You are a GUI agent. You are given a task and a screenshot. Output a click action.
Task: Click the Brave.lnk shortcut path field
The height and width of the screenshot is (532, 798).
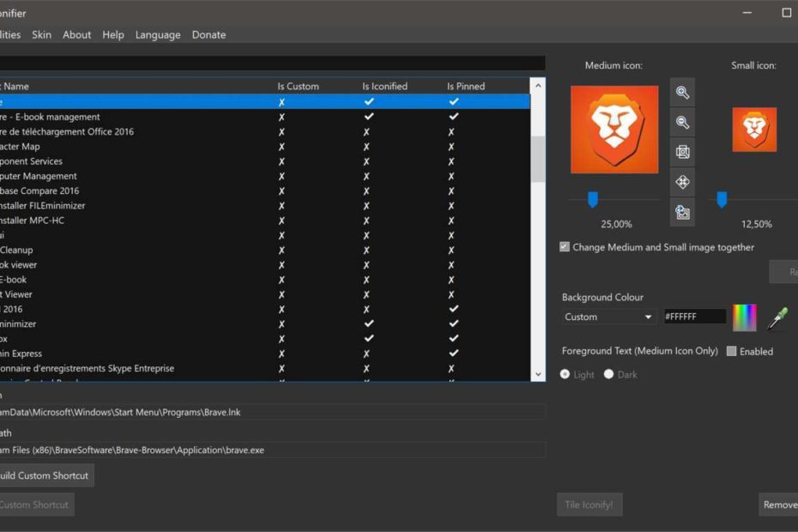272,412
